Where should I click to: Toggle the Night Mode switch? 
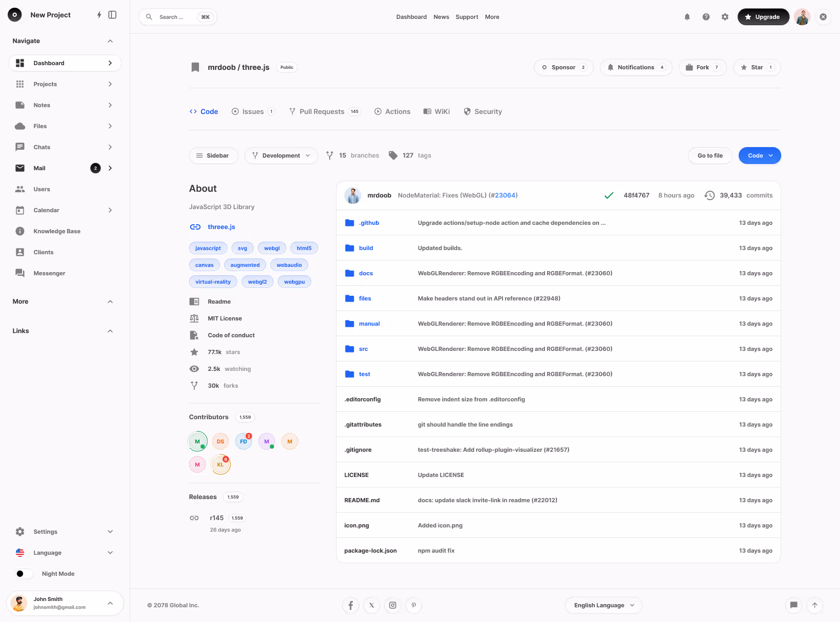pos(24,574)
